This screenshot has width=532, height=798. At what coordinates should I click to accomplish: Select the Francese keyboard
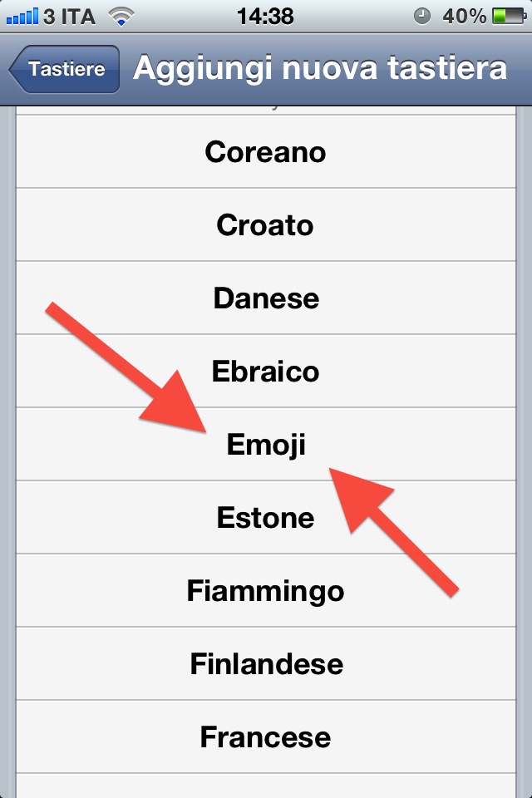[265, 737]
